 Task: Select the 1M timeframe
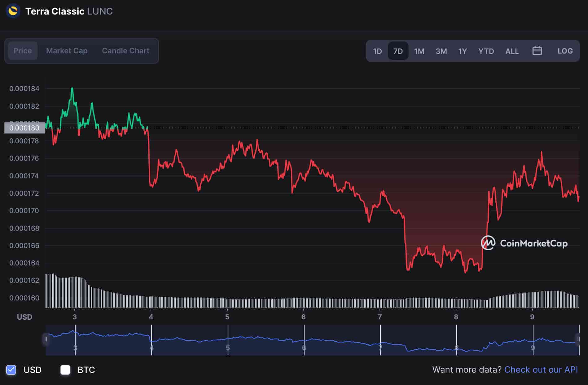click(419, 51)
